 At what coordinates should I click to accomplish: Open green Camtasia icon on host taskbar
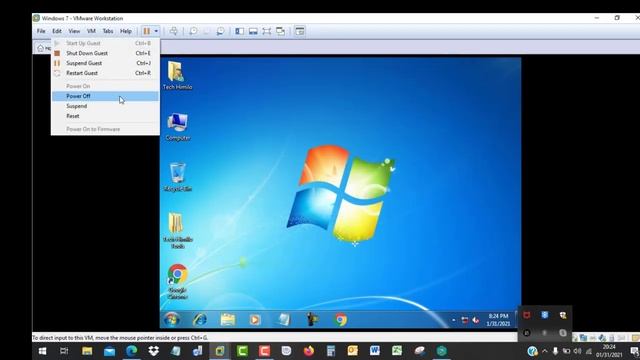pyautogui.click(x=242, y=351)
